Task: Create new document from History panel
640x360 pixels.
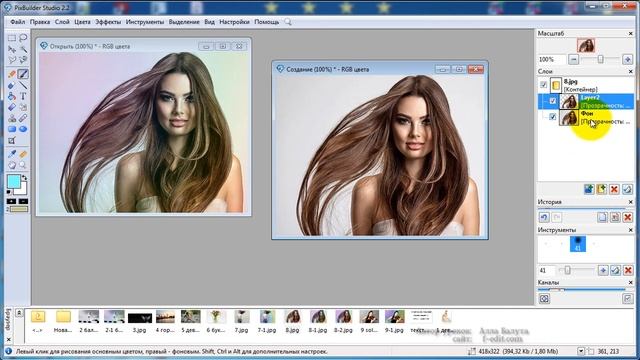Action: (602, 217)
